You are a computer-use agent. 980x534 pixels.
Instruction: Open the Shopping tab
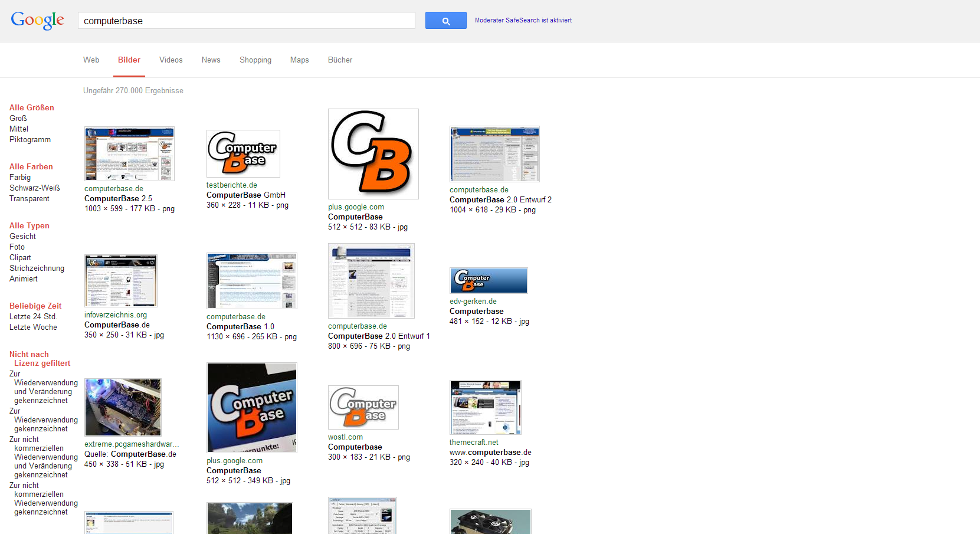click(255, 60)
